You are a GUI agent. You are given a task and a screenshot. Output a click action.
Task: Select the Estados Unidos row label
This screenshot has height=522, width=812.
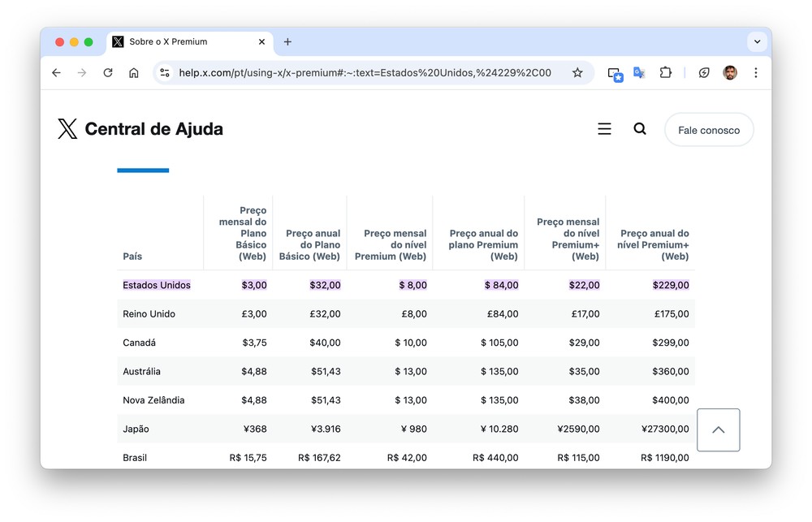(x=157, y=285)
